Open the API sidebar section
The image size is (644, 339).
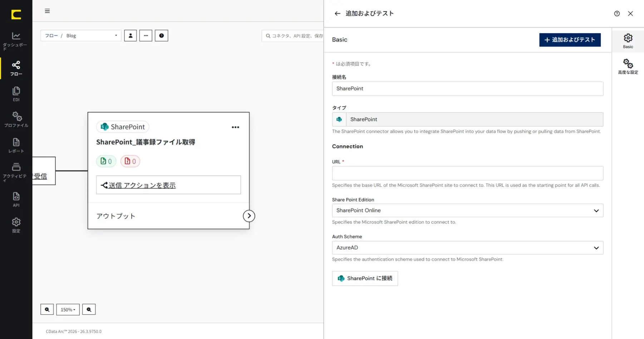(x=16, y=199)
